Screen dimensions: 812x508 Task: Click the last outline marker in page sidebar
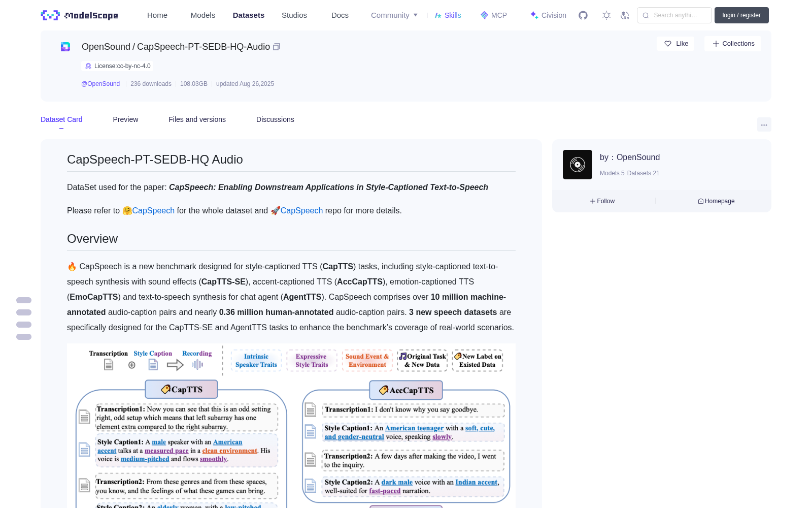[24, 337]
